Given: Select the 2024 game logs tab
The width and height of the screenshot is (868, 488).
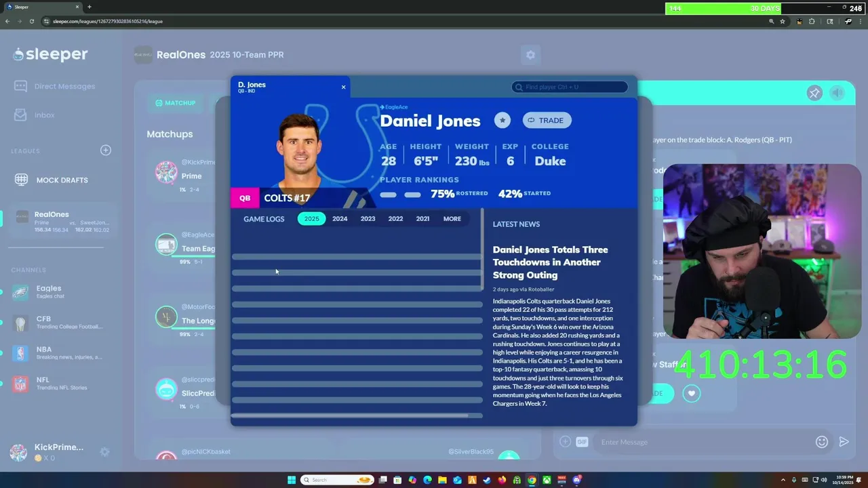Looking at the screenshot, I should click(340, 218).
